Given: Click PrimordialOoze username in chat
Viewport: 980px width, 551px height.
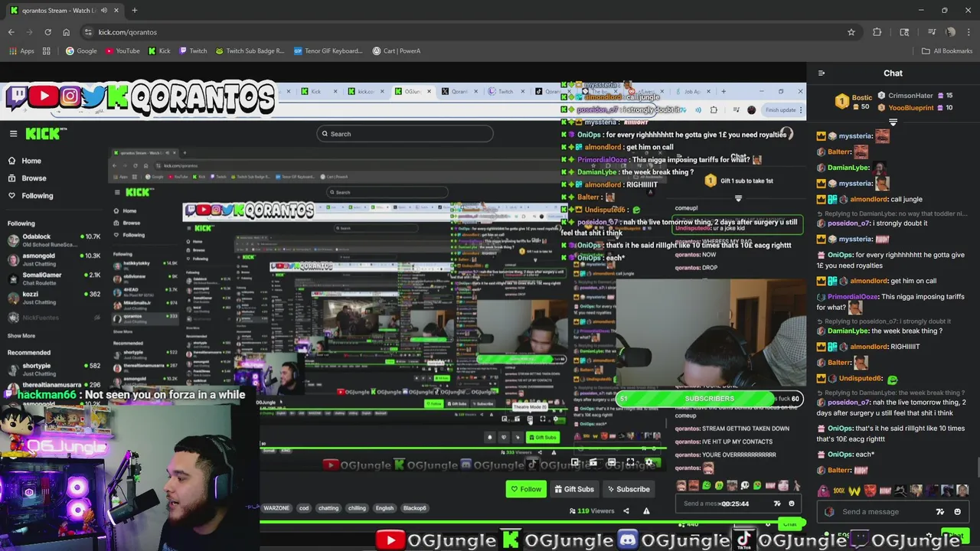Looking at the screenshot, I should [853, 297].
